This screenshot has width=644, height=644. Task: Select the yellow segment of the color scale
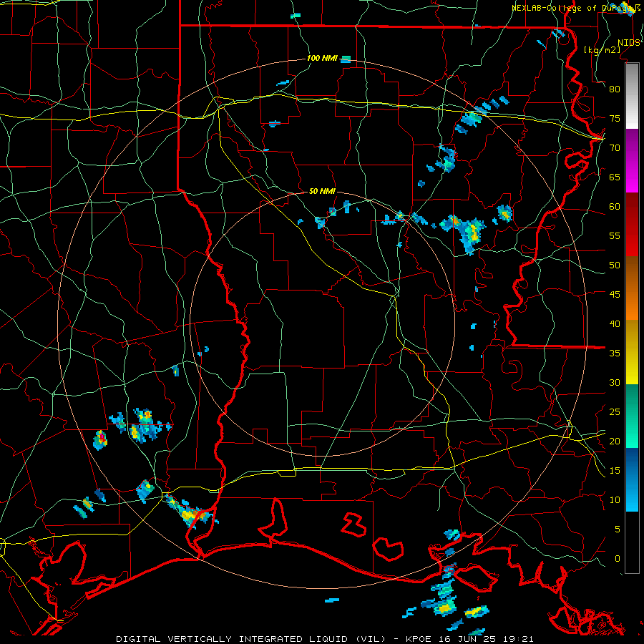click(632, 352)
